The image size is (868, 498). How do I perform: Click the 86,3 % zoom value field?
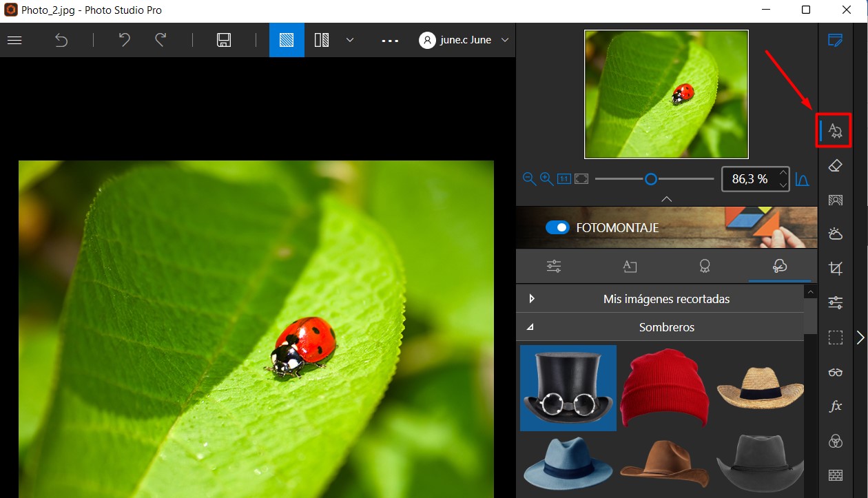tap(750, 179)
